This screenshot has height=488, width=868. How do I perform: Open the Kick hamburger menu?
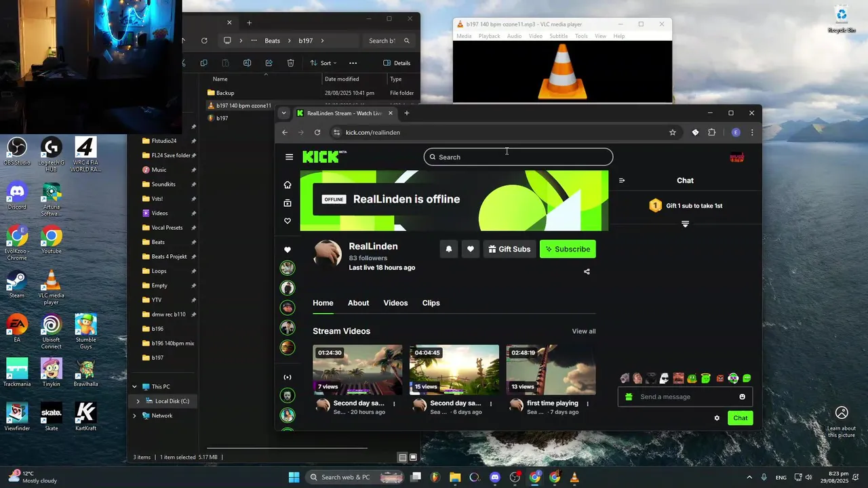coord(289,157)
